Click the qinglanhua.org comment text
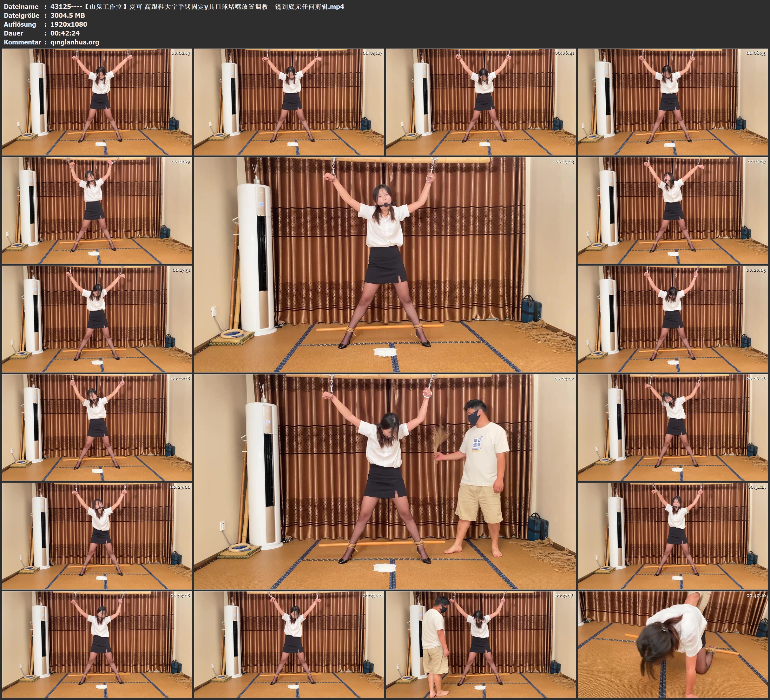Screen dimensions: 770x700 [x=75, y=42]
